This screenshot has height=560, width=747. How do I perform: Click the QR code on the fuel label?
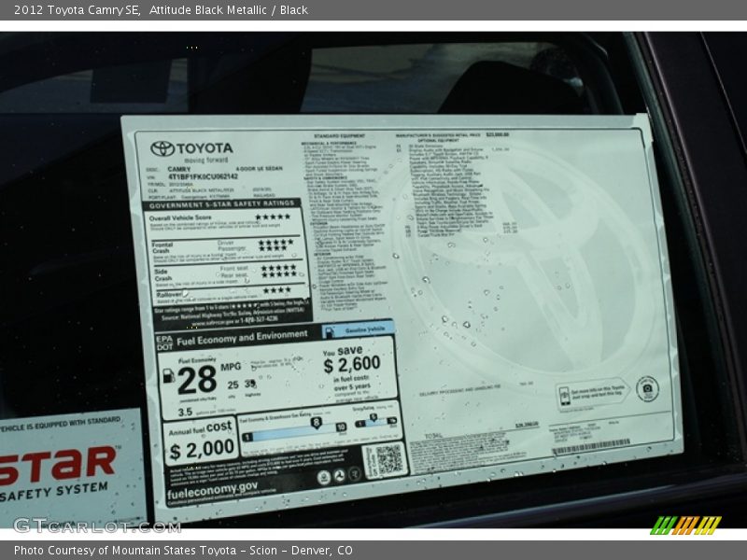[x=387, y=459]
